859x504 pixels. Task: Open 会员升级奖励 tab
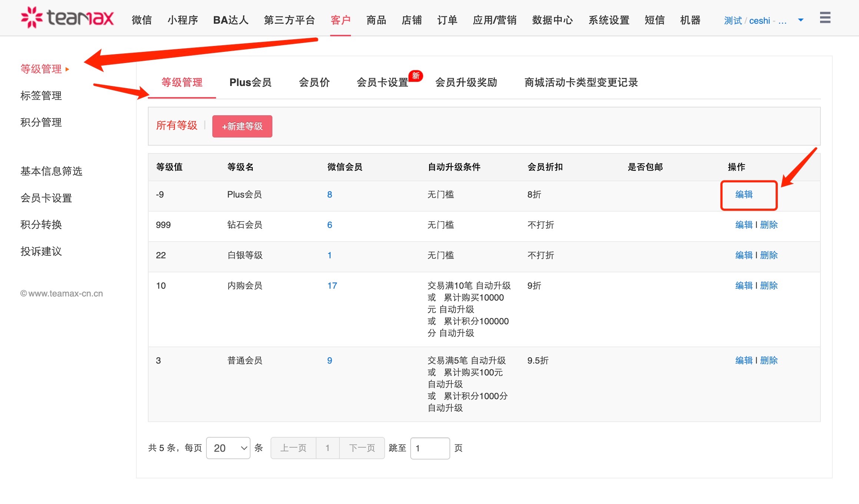[x=466, y=82]
